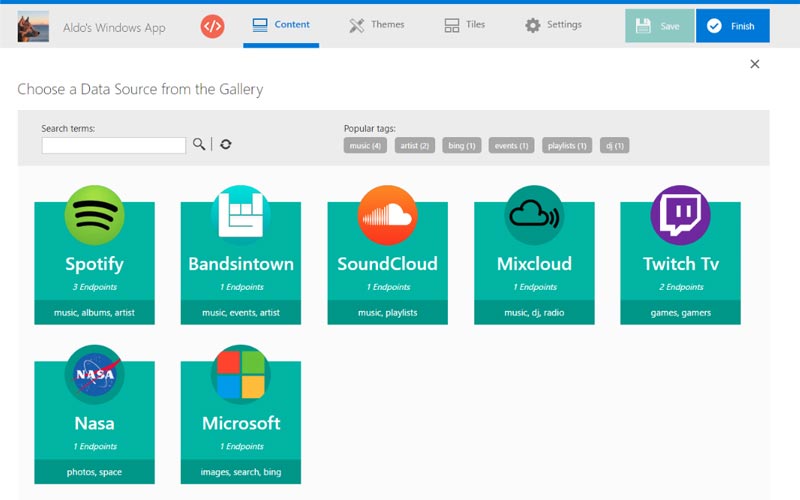The image size is (800, 500).
Task: Click the Aldo's Windows App title
Action: tap(114, 28)
